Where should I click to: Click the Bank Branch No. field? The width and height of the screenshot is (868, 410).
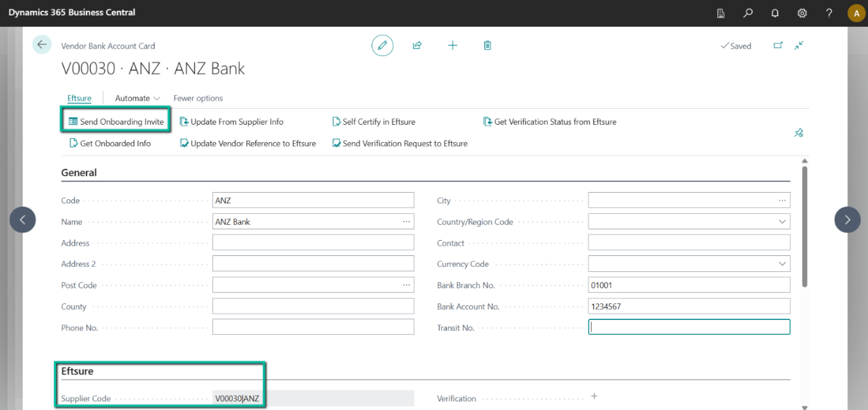coord(689,285)
